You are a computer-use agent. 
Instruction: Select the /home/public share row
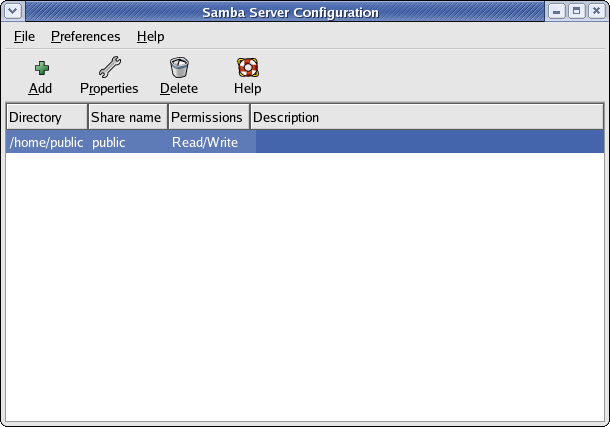pos(305,142)
